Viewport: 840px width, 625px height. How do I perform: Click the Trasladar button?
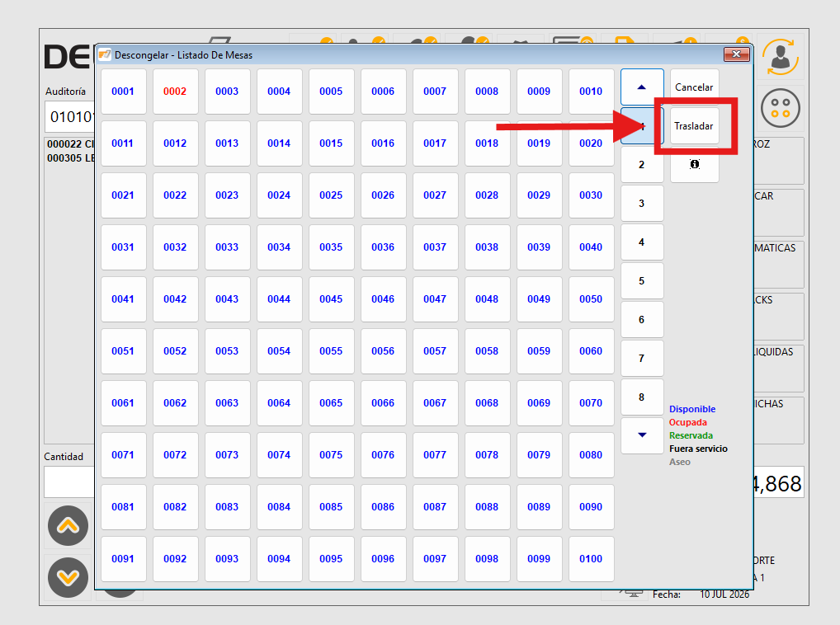[x=694, y=126]
